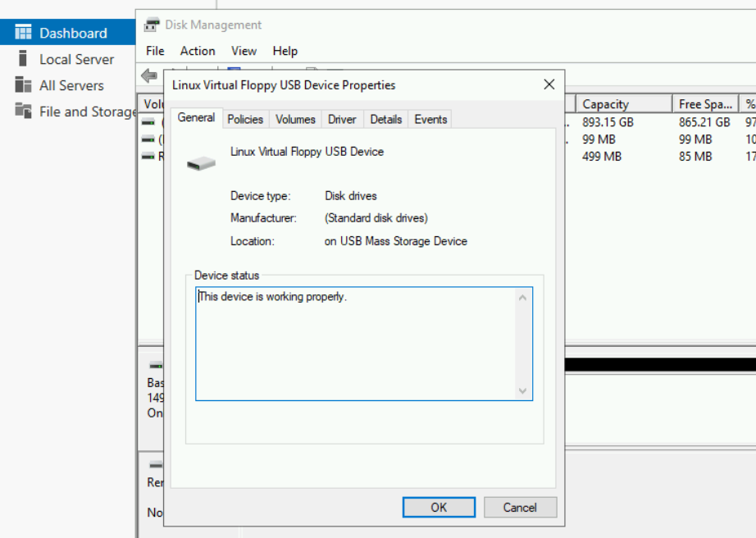Screen dimensions: 756x538
Task: Close the Device Properties dialog with X
Action: [549, 84]
